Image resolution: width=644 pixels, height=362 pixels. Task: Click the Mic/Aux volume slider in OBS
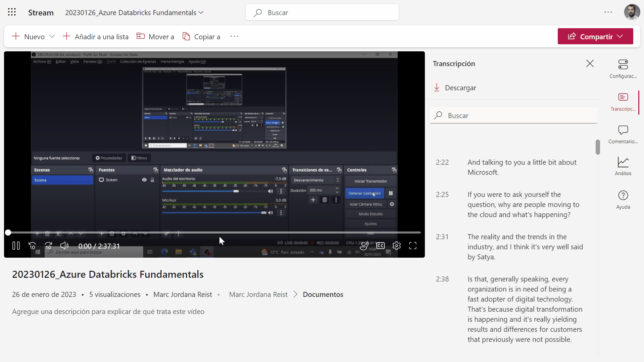click(214, 213)
